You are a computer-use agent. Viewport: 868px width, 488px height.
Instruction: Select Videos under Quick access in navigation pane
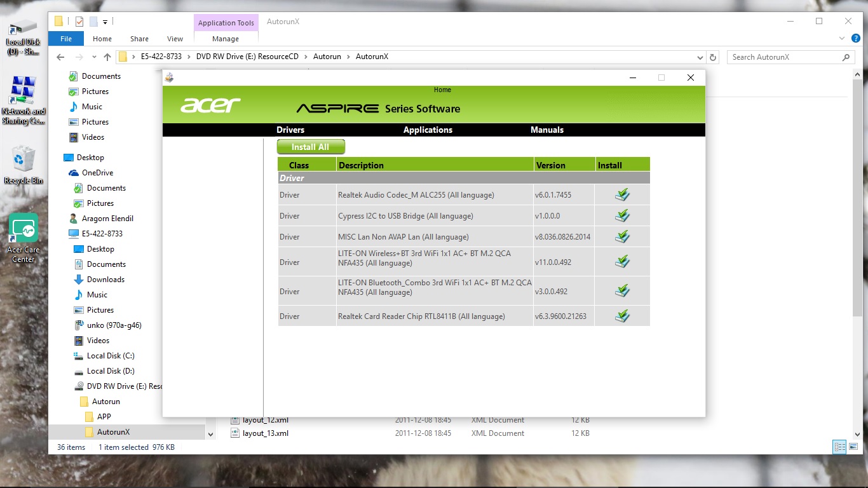93,137
